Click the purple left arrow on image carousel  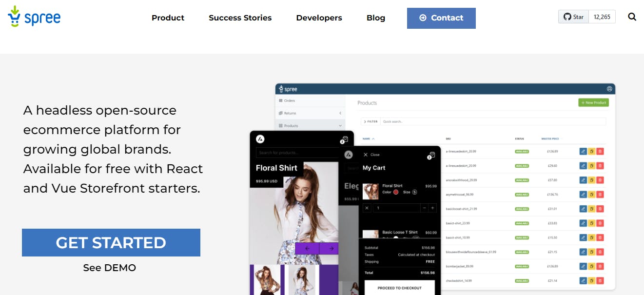click(x=307, y=249)
